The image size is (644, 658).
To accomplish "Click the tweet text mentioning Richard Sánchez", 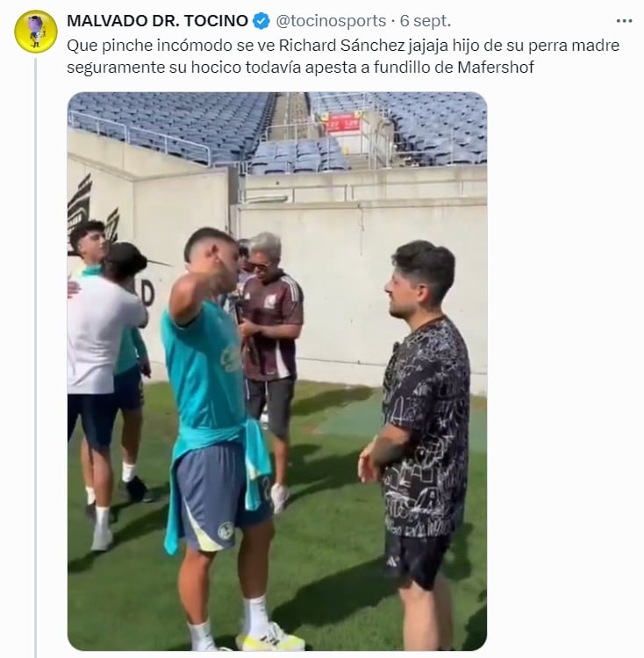I will (x=343, y=56).
